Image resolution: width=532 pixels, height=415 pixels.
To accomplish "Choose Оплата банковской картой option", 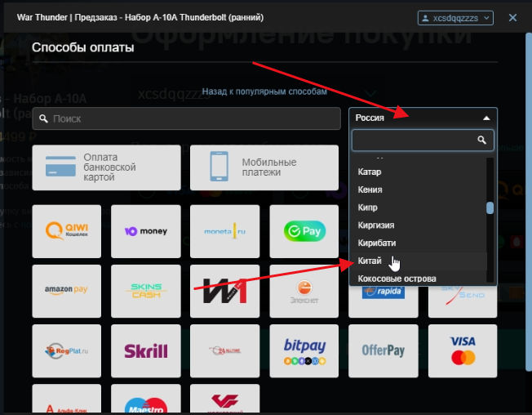I will point(107,167).
